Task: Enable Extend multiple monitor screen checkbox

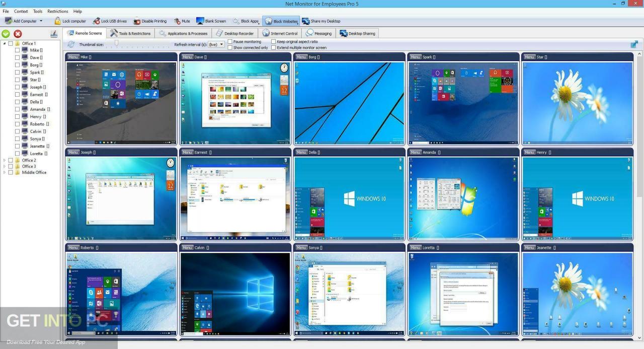Action: [x=273, y=47]
